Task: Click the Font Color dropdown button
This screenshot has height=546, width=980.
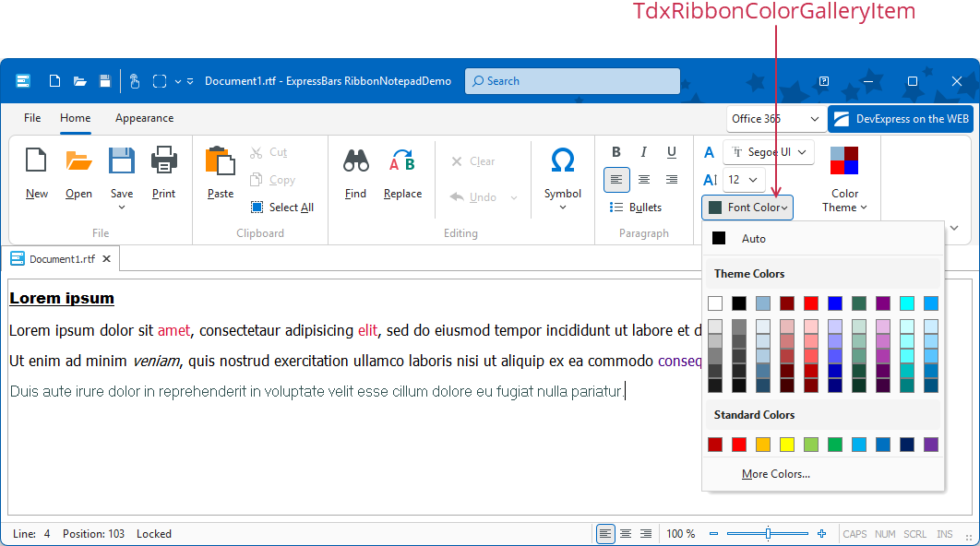Action: point(747,208)
